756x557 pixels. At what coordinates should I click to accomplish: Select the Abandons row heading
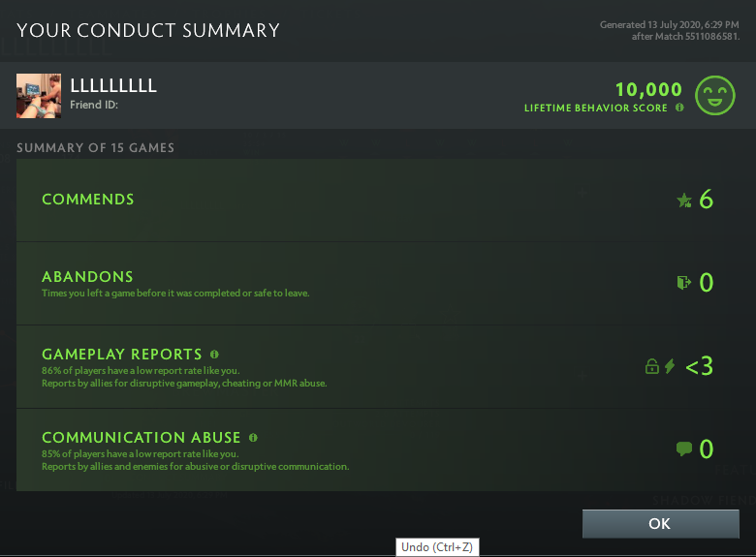87,277
